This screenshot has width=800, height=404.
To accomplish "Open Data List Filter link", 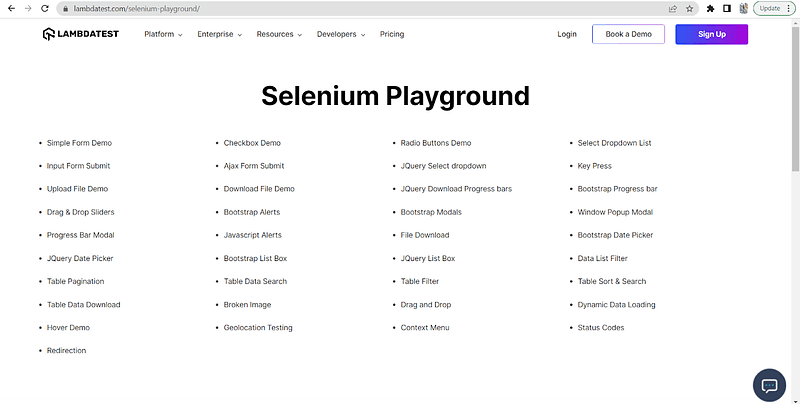I will [x=603, y=258].
